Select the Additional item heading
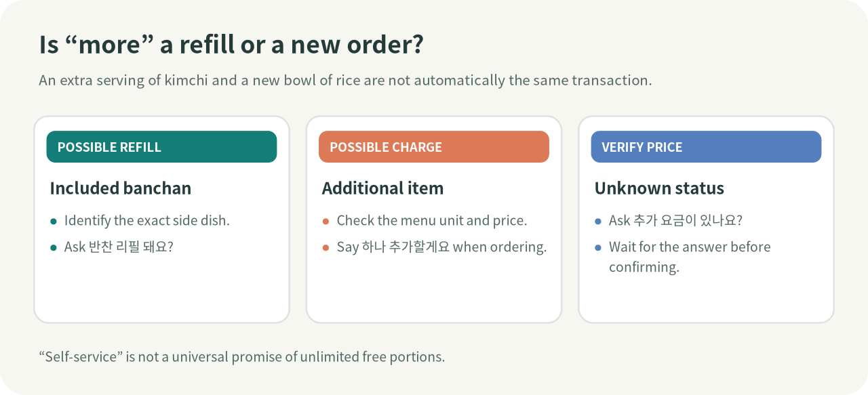Screen dimensions: 868x395 [382, 188]
